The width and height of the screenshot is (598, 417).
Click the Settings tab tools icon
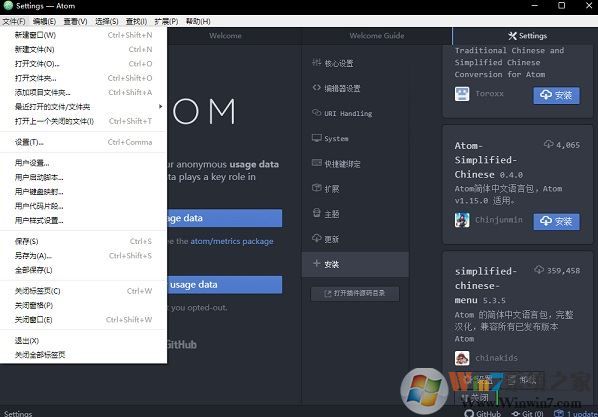click(x=512, y=36)
